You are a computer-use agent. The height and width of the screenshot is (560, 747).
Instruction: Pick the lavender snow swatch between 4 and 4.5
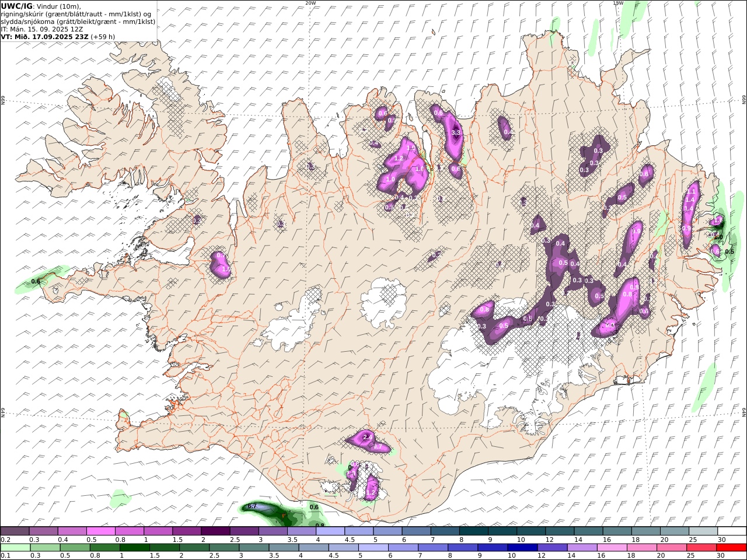(x=330, y=531)
